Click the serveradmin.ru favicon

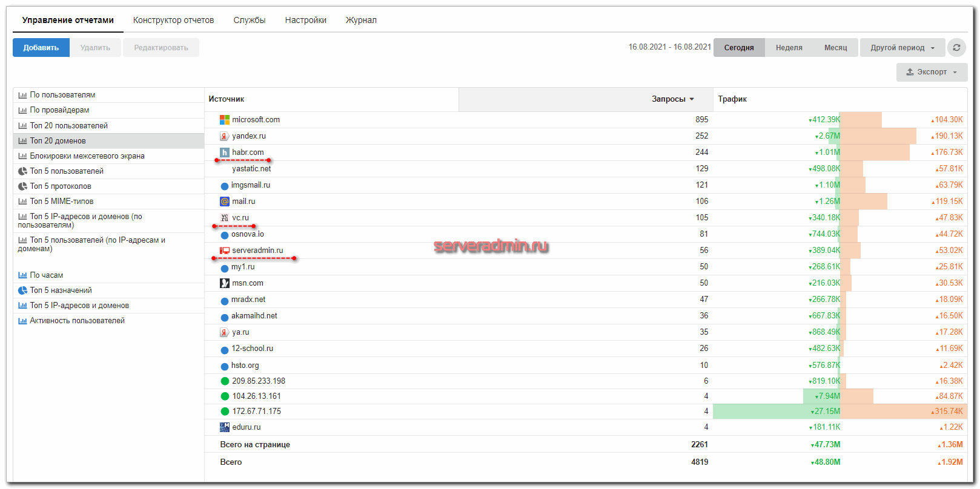[225, 251]
